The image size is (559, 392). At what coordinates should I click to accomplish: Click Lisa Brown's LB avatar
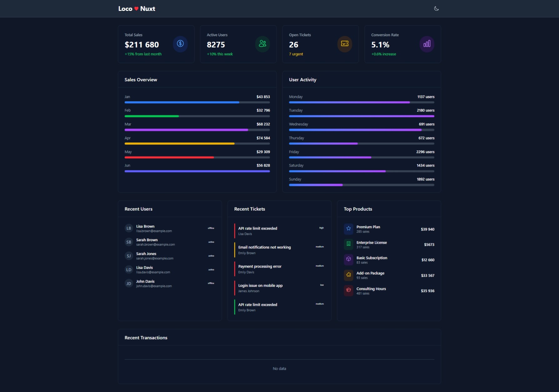(x=129, y=228)
